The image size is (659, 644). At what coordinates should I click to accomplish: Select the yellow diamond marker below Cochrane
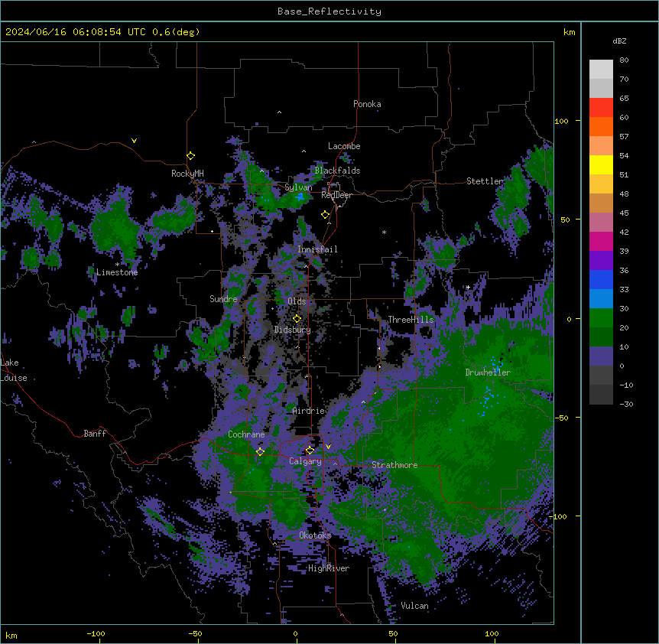point(260,451)
